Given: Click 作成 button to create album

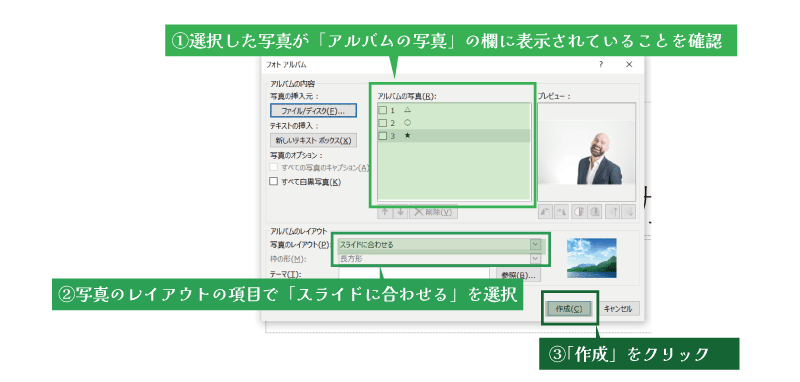Looking at the screenshot, I should pyautogui.click(x=569, y=309).
